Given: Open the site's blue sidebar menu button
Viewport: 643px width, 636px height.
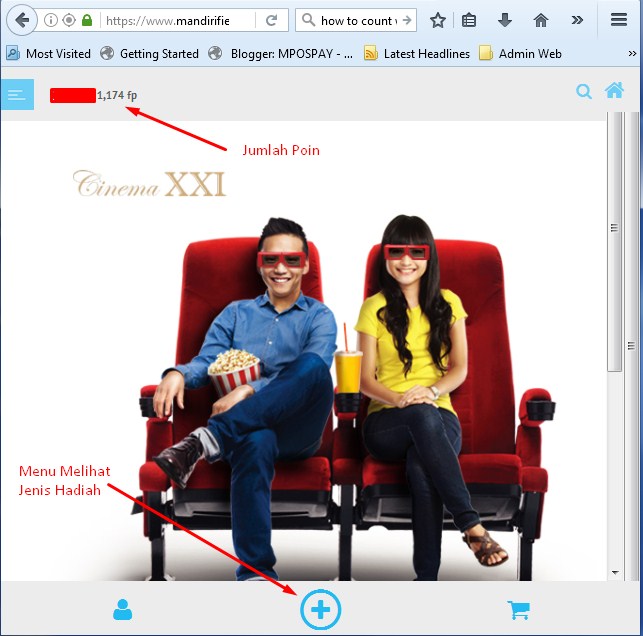Looking at the screenshot, I should 17,94.
